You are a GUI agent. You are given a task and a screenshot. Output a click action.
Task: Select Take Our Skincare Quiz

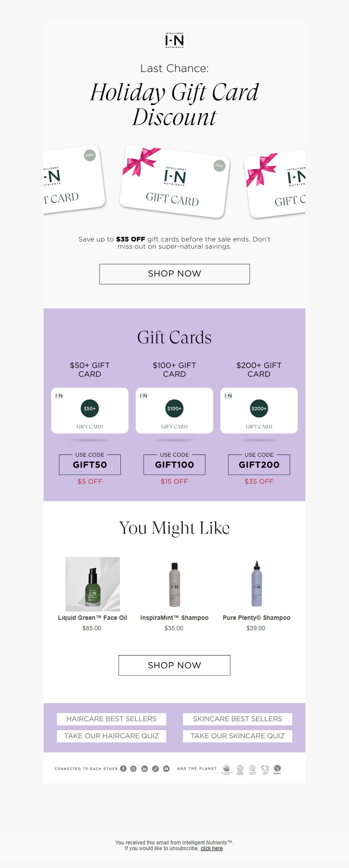(x=237, y=736)
